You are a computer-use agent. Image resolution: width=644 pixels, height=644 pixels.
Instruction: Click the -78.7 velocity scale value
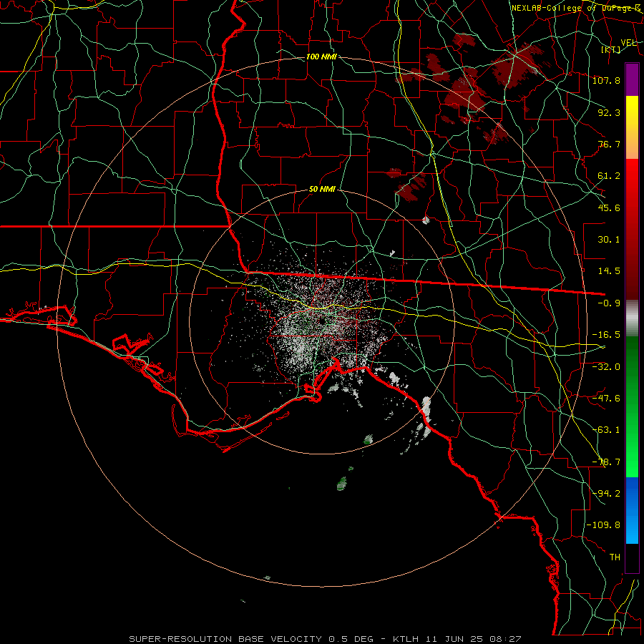coord(606,462)
